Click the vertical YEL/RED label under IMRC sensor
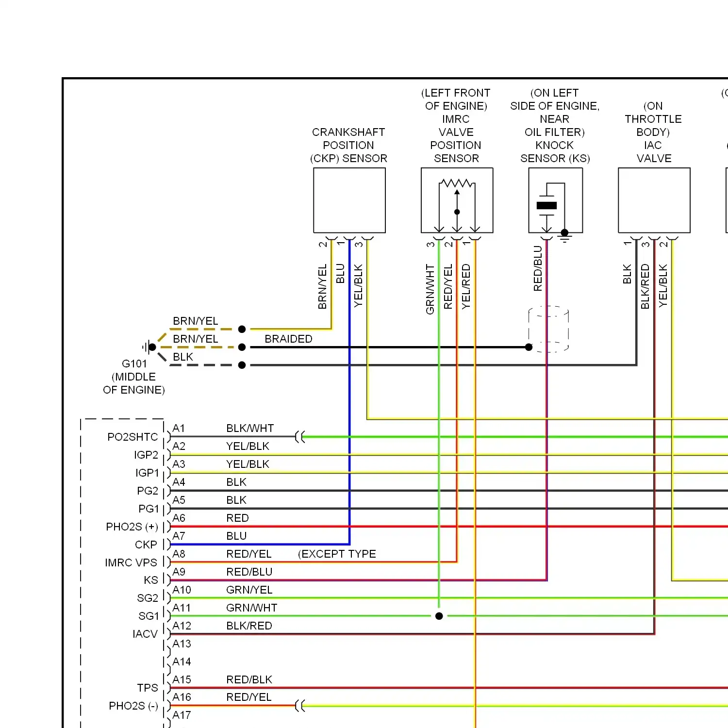 (x=466, y=286)
